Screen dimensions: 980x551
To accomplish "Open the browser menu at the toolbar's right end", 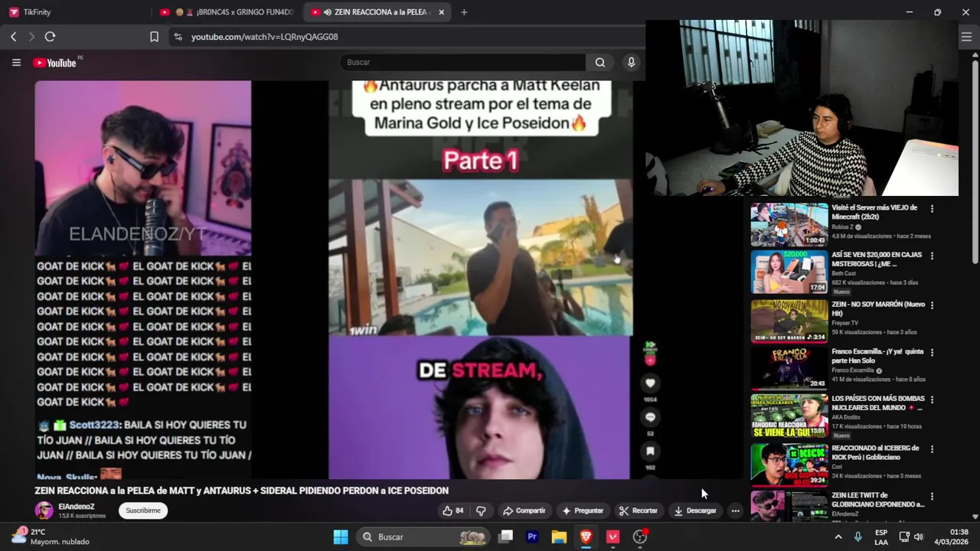I will pyautogui.click(x=966, y=37).
